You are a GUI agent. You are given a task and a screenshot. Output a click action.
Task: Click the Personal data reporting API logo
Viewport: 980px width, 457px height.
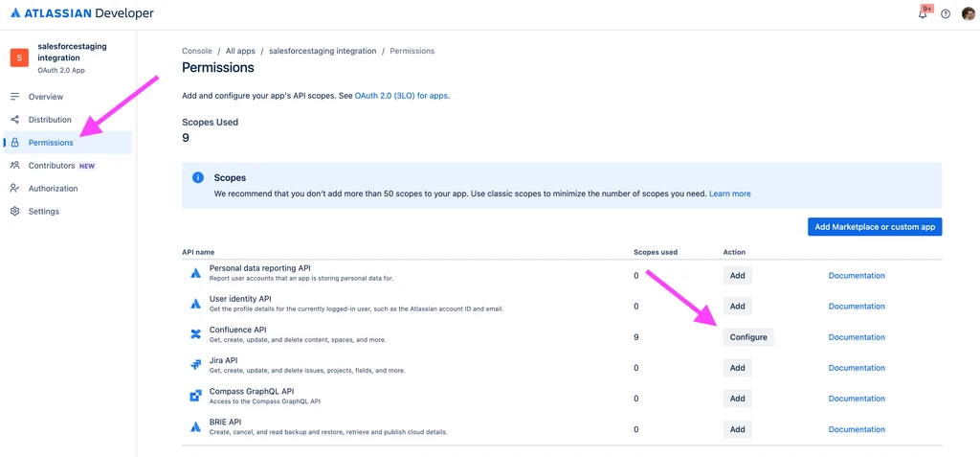[x=195, y=272]
